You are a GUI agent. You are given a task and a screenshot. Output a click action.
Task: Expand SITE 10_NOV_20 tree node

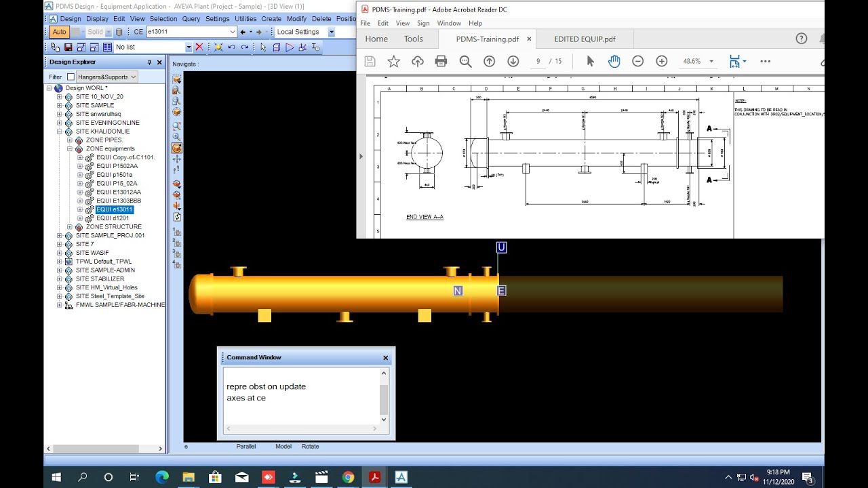(x=59, y=97)
